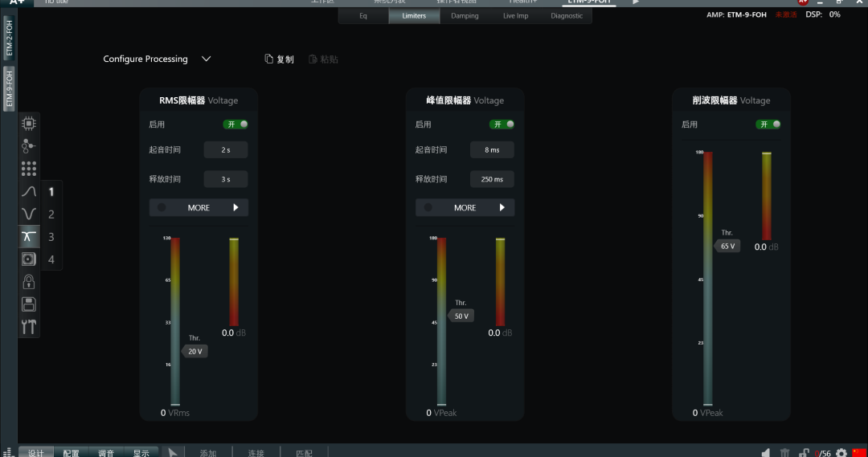Expand MORE options in RMS限幅器 panel

click(x=199, y=208)
